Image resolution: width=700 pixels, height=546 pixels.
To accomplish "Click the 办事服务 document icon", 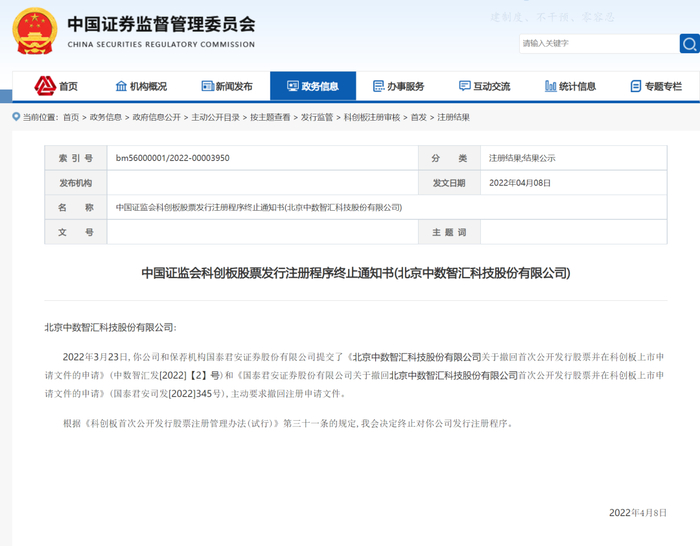I will click(x=378, y=86).
